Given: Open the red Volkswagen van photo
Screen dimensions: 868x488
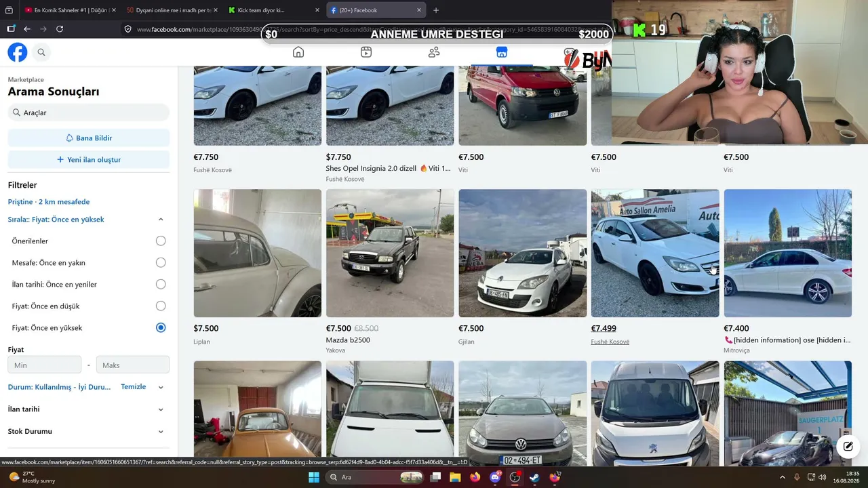Looking at the screenshot, I should 523,106.
